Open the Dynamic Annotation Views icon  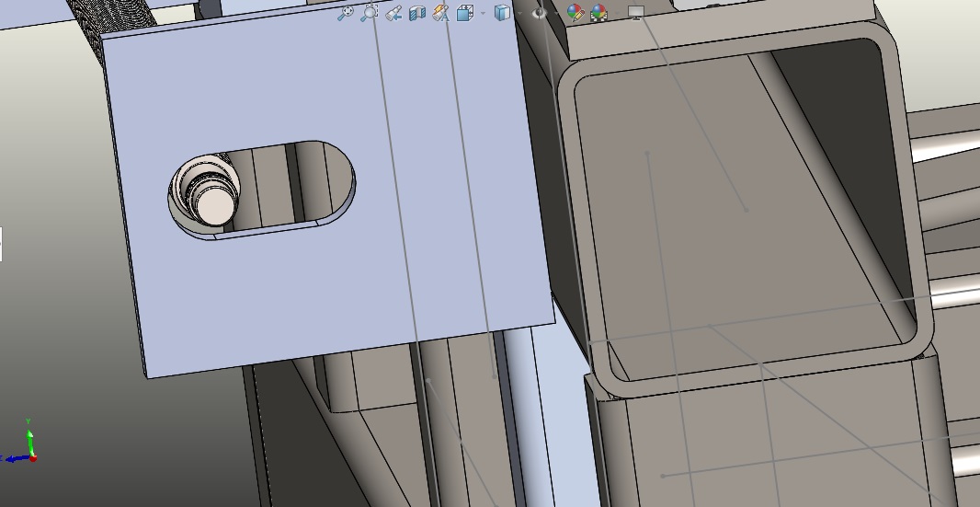(x=440, y=13)
